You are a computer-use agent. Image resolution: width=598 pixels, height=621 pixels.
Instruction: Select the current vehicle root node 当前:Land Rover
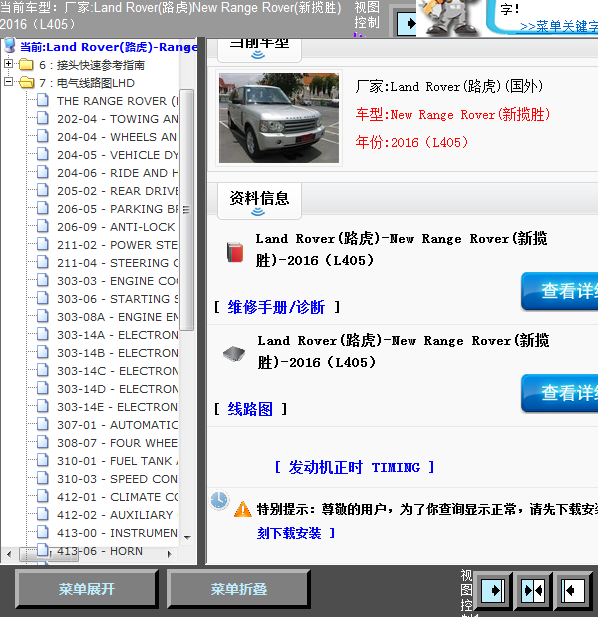[109, 47]
